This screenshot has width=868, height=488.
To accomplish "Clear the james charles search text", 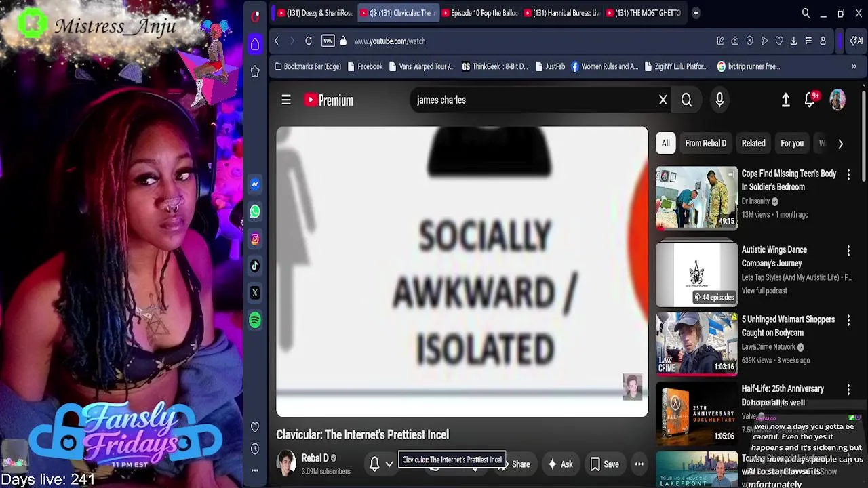I will pyautogui.click(x=663, y=100).
